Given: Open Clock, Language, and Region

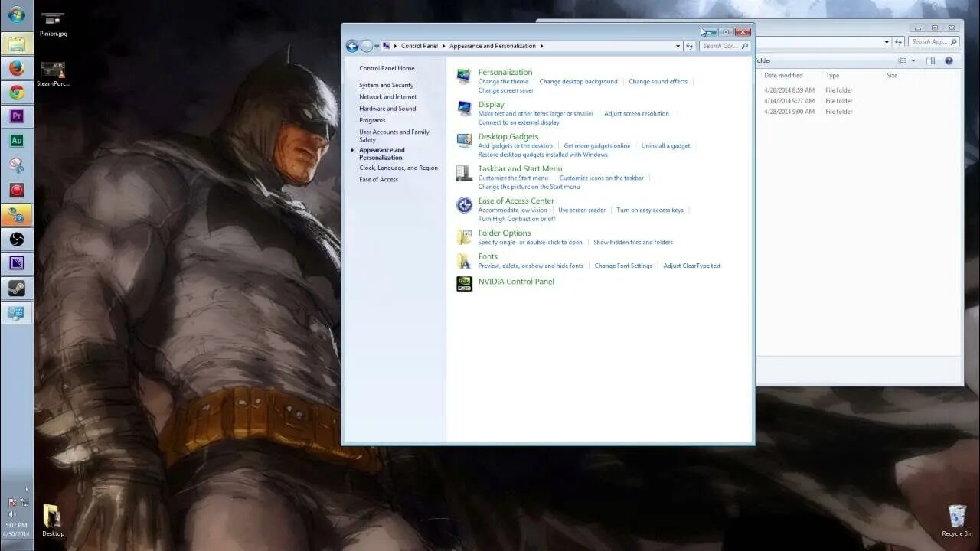Looking at the screenshot, I should point(398,168).
